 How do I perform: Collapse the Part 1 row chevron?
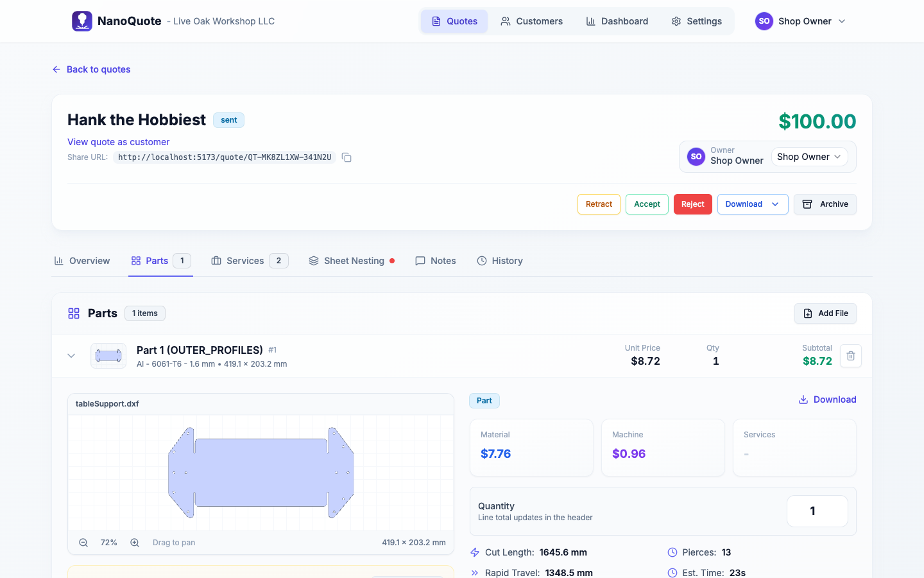pos(71,356)
